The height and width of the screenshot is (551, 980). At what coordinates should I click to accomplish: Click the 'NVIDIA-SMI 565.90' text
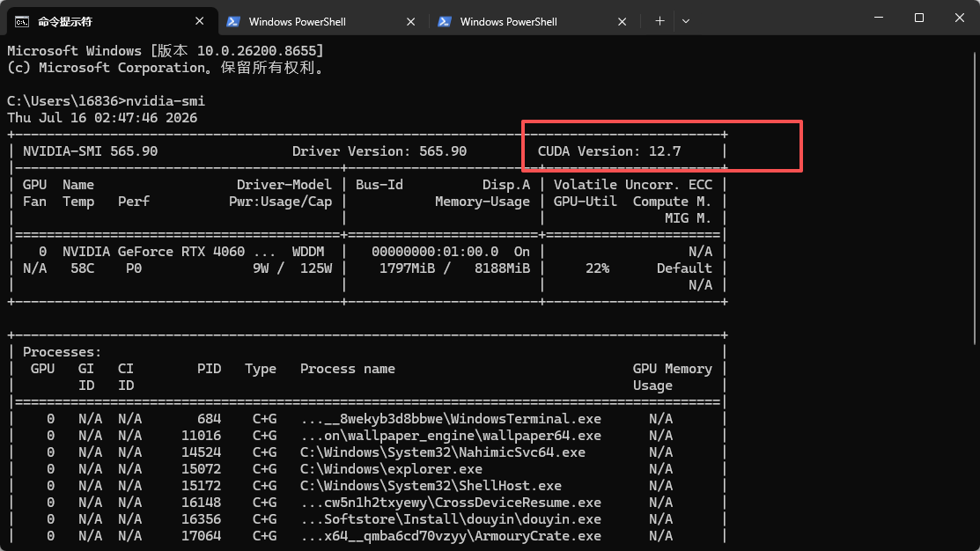point(90,151)
